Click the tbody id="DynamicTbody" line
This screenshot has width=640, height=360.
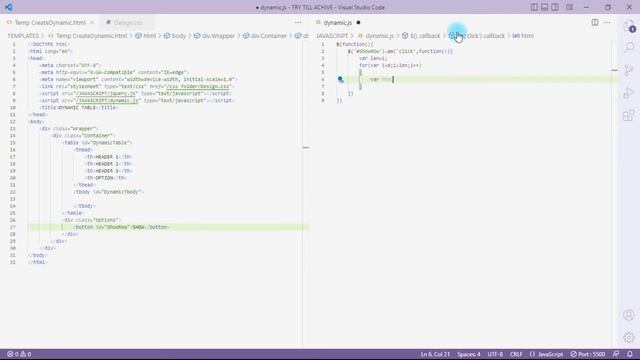tap(109, 192)
